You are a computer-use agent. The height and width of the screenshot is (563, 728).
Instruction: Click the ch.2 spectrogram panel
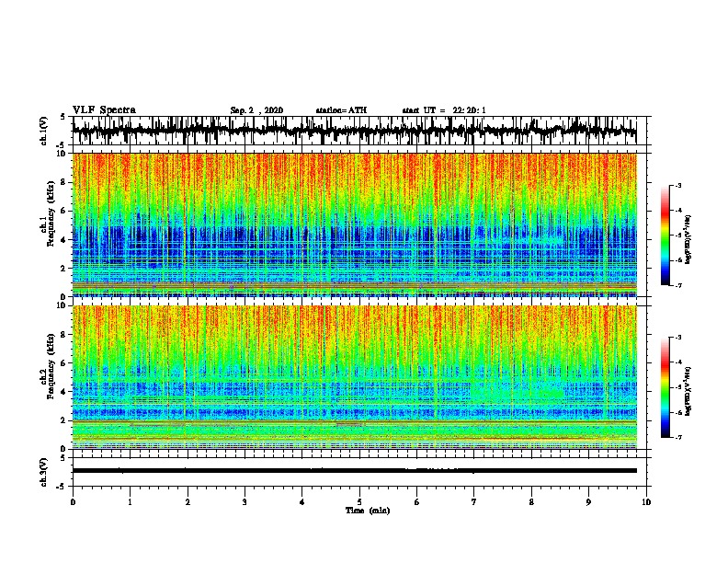pyautogui.click(x=355, y=377)
